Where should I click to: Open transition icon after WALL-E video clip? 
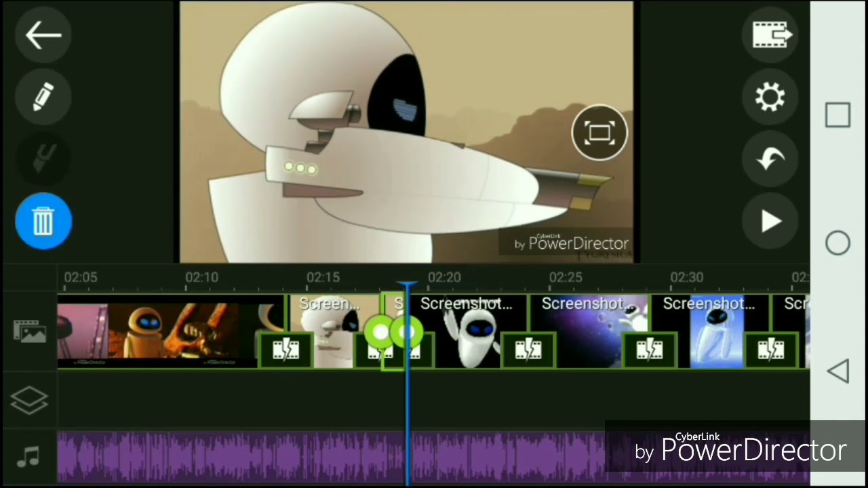[x=285, y=350]
